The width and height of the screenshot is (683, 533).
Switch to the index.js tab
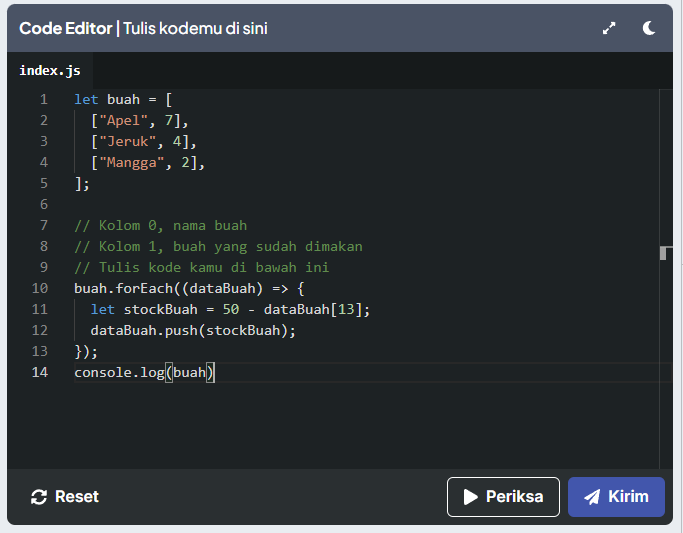[x=50, y=71]
